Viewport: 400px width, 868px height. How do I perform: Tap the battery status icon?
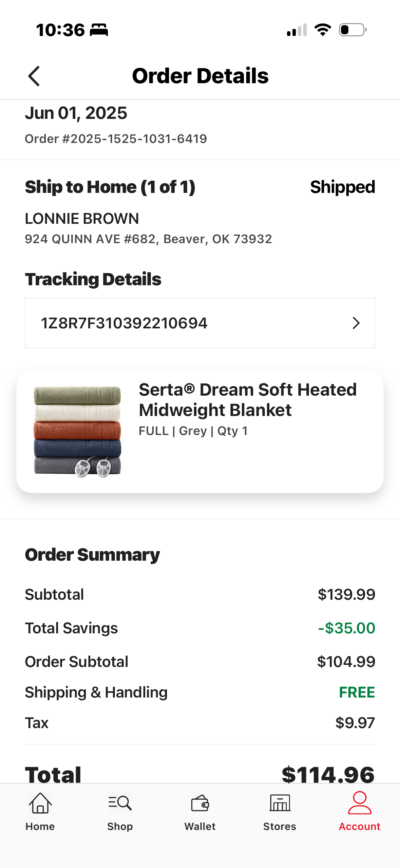[x=353, y=30]
